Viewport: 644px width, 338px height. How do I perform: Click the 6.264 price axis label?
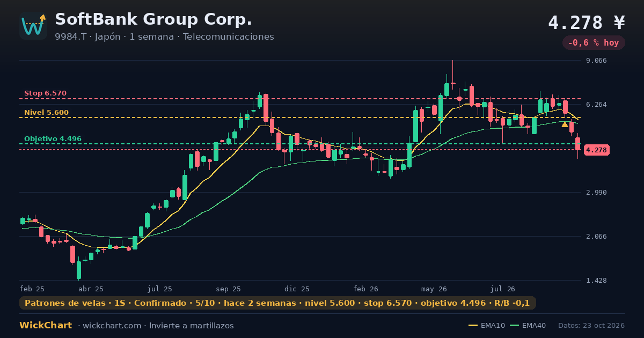tap(596, 105)
